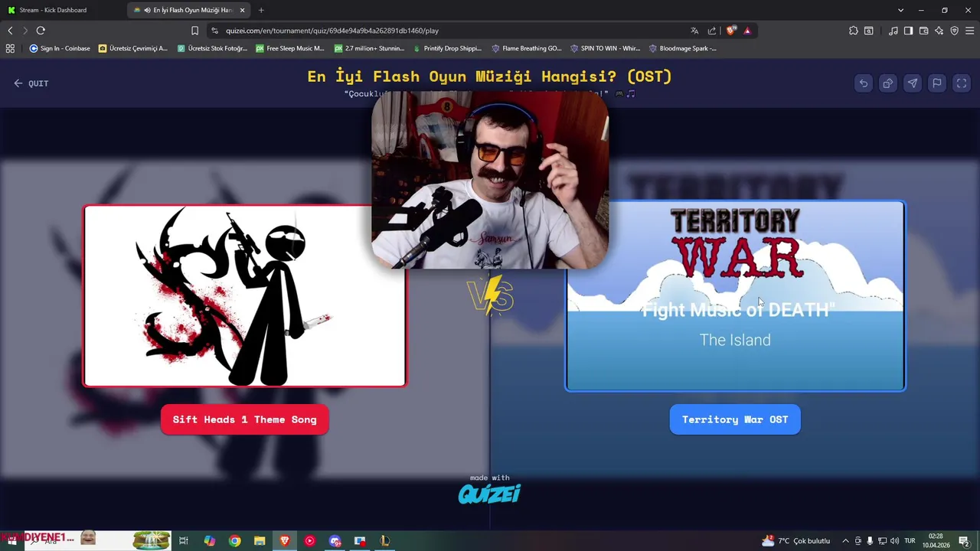
Task: Reload the current page
Action: 41,31
